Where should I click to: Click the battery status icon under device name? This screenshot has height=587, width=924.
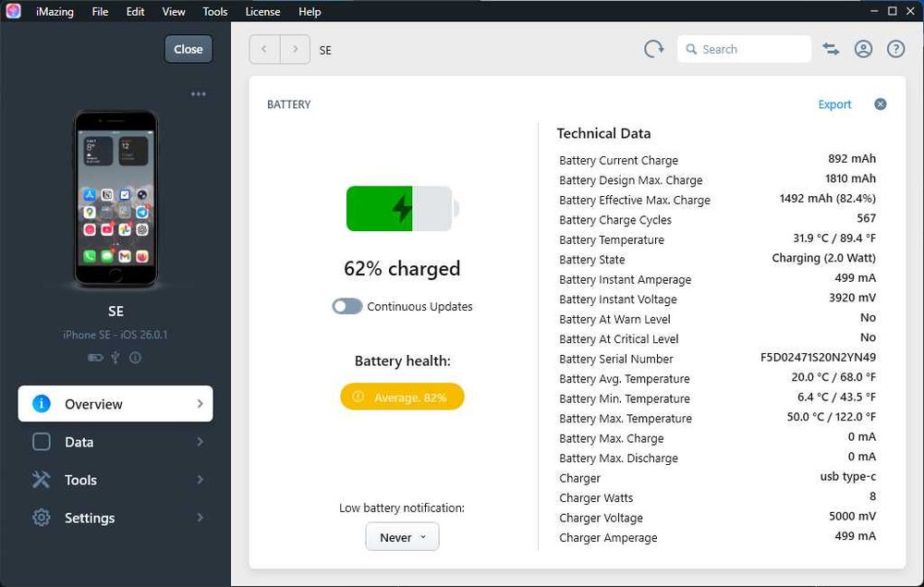click(95, 357)
